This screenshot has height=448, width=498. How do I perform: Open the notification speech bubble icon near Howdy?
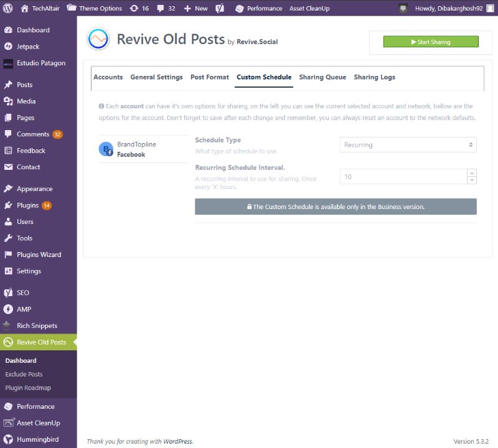point(403,8)
